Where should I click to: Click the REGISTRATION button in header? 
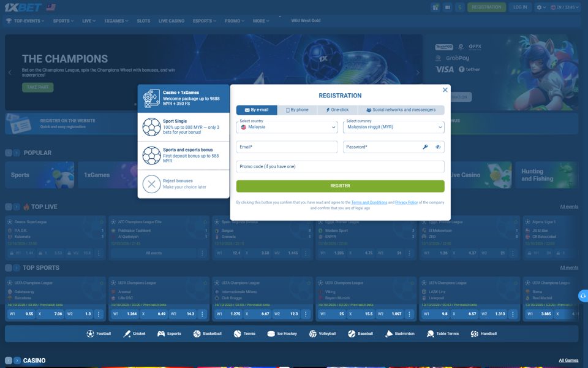tap(486, 7)
